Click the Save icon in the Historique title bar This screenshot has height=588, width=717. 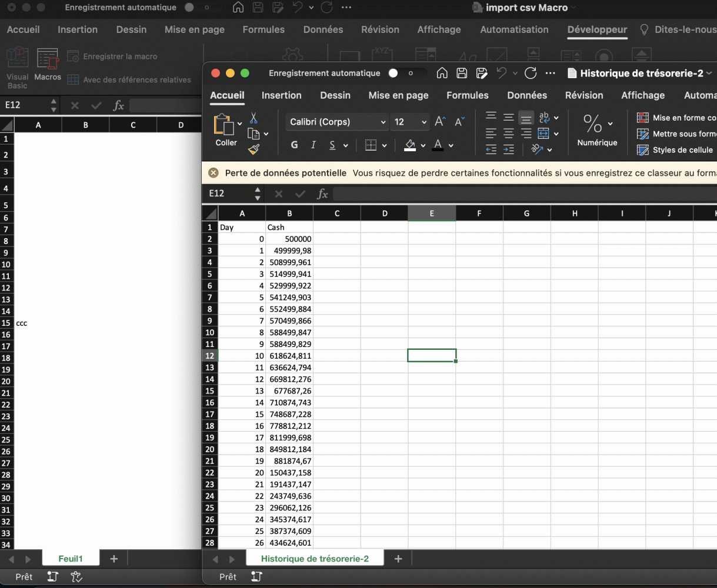pos(462,73)
